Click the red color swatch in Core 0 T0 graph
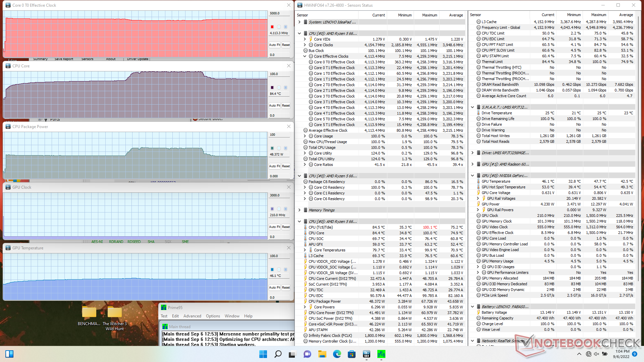The height and width of the screenshot is (362, 644). coord(272,27)
